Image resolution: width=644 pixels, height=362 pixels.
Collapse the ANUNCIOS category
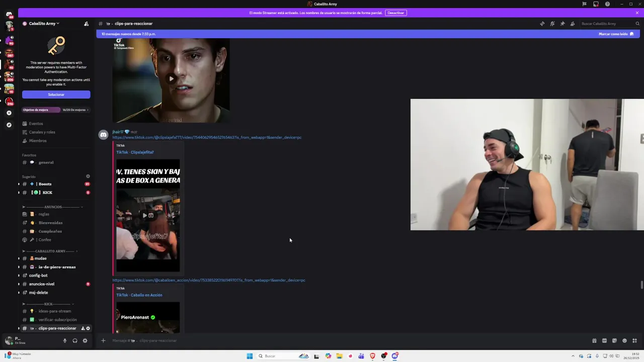(x=53, y=207)
